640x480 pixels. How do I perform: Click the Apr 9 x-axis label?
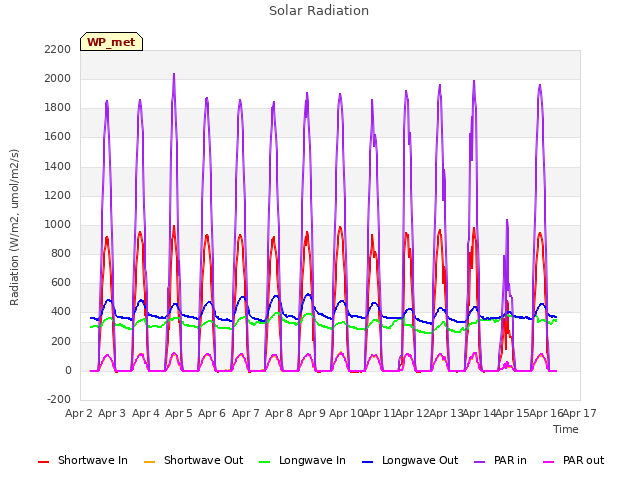[x=312, y=413]
